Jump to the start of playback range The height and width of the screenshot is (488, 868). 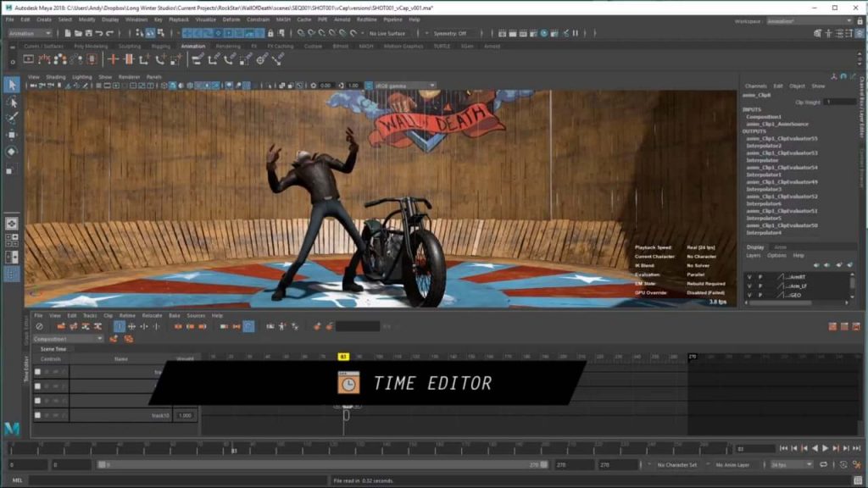pyautogui.click(x=782, y=448)
